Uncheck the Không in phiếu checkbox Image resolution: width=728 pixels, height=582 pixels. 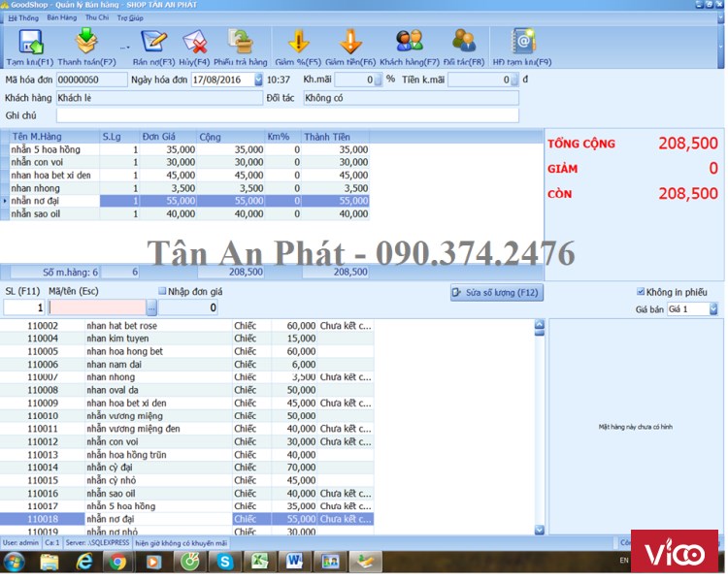(x=641, y=292)
